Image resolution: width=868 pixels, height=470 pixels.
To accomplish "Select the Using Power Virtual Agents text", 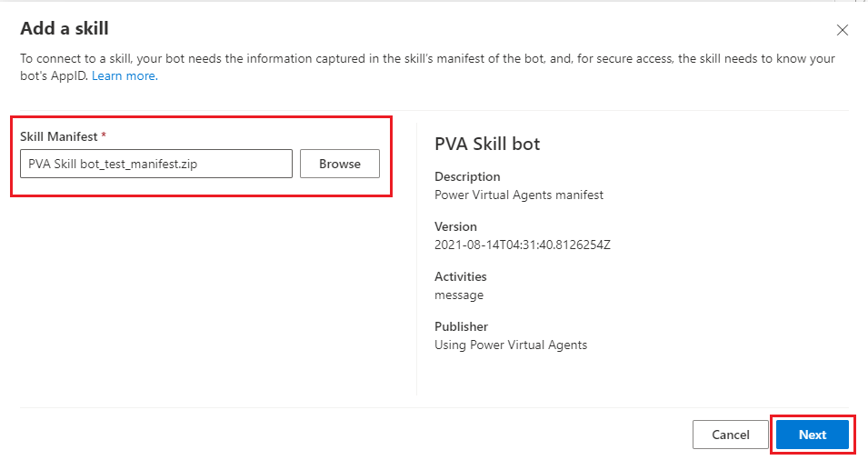I will click(511, 345).
